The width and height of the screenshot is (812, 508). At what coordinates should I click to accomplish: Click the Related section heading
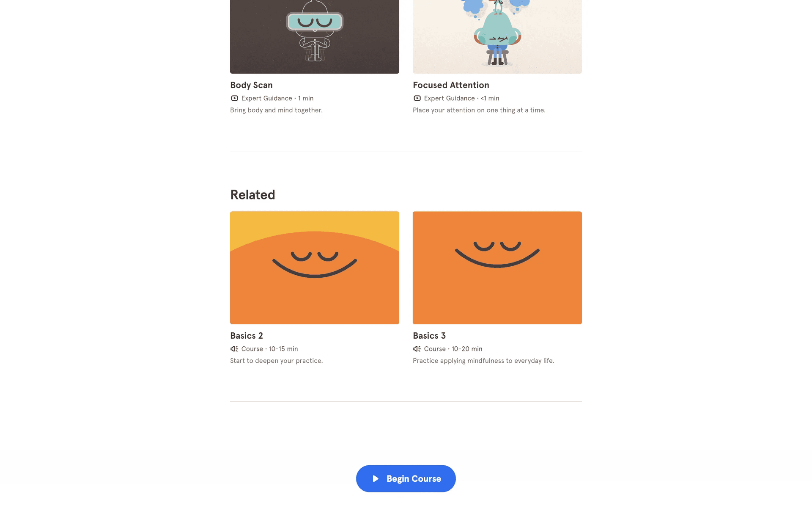252,195
